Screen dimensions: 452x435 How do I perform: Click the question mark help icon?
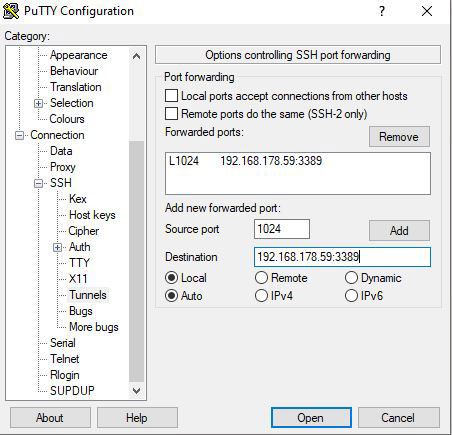[382, 11]
